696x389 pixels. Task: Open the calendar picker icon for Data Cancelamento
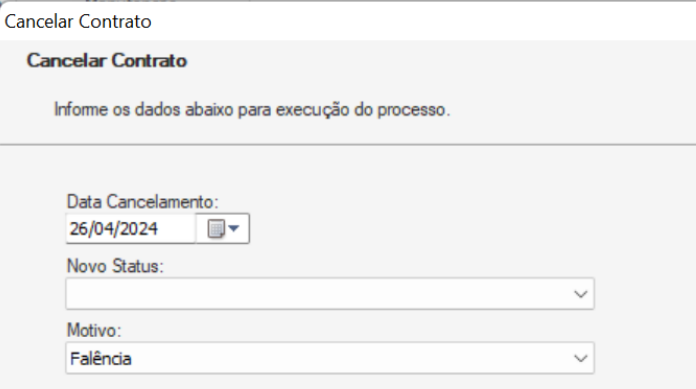(x=216, y=229)
